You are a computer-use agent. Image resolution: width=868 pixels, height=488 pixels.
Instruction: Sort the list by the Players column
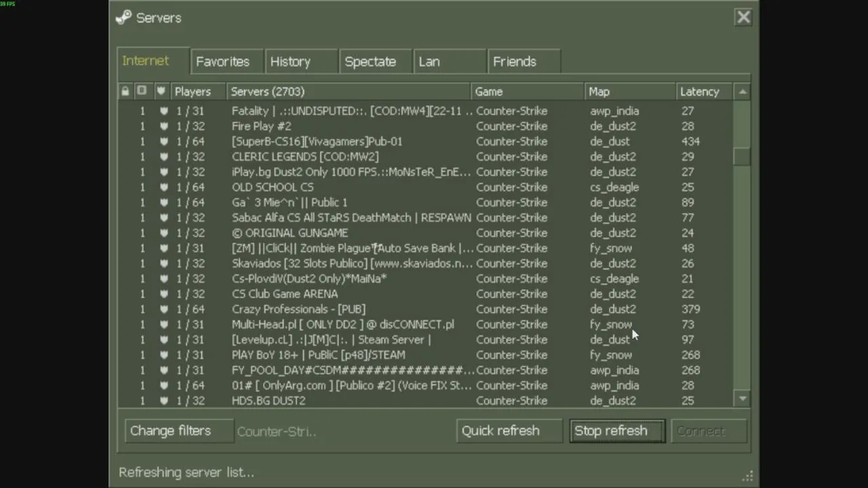click(x=197, y=91)
